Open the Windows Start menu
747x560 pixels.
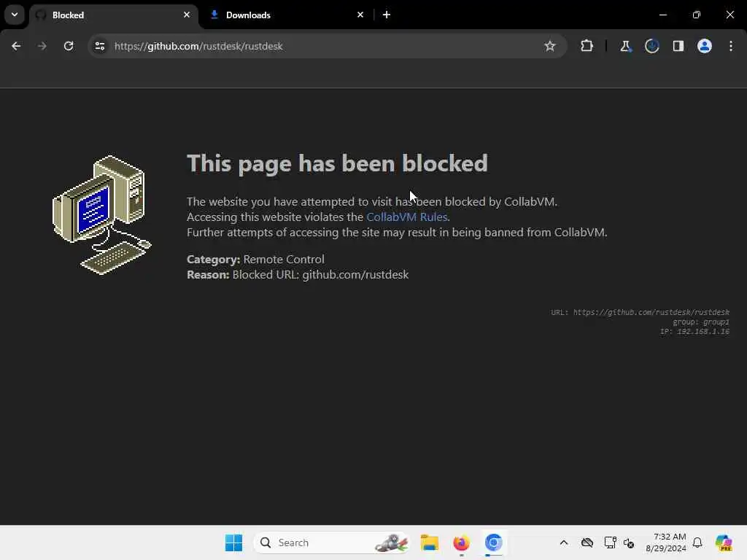233,542
